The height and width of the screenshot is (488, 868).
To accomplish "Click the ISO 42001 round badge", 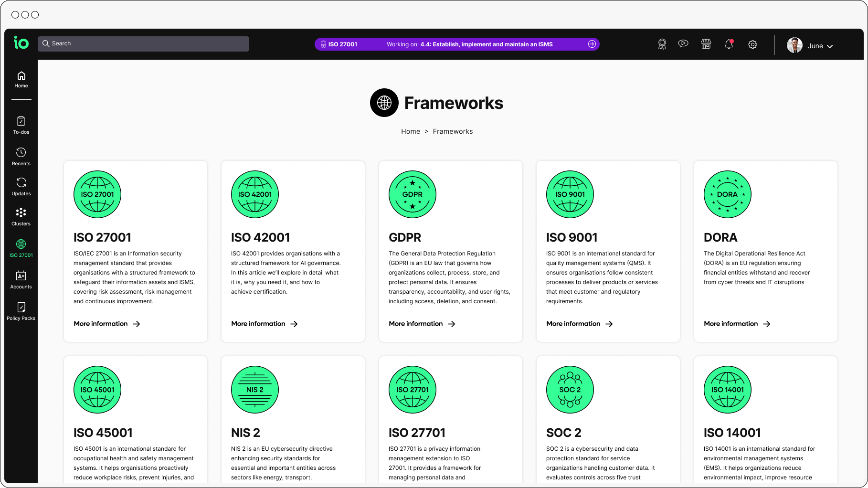I will tap(255, 194).
